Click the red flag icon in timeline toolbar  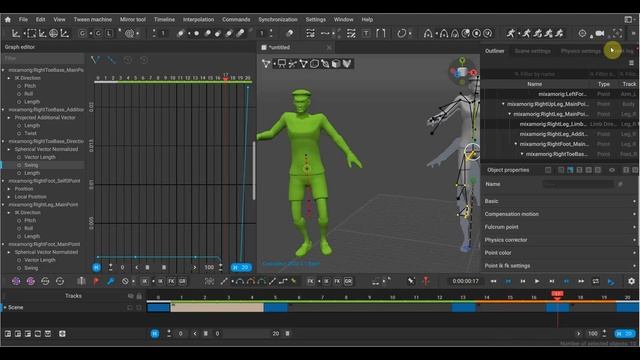tap(96, 281)
